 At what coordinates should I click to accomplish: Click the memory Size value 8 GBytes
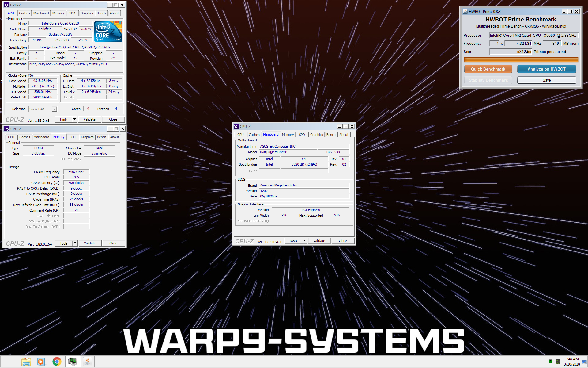pos(38,153)
